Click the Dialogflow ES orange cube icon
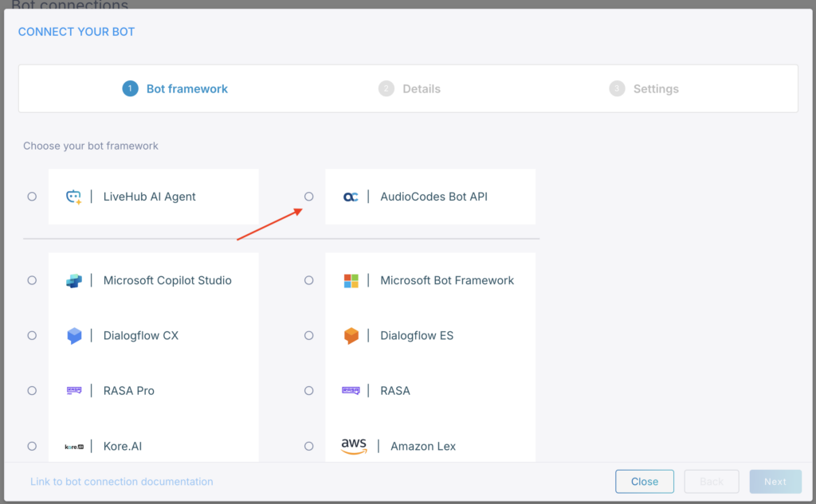816x504 pixels. click(x=351, y=336)
